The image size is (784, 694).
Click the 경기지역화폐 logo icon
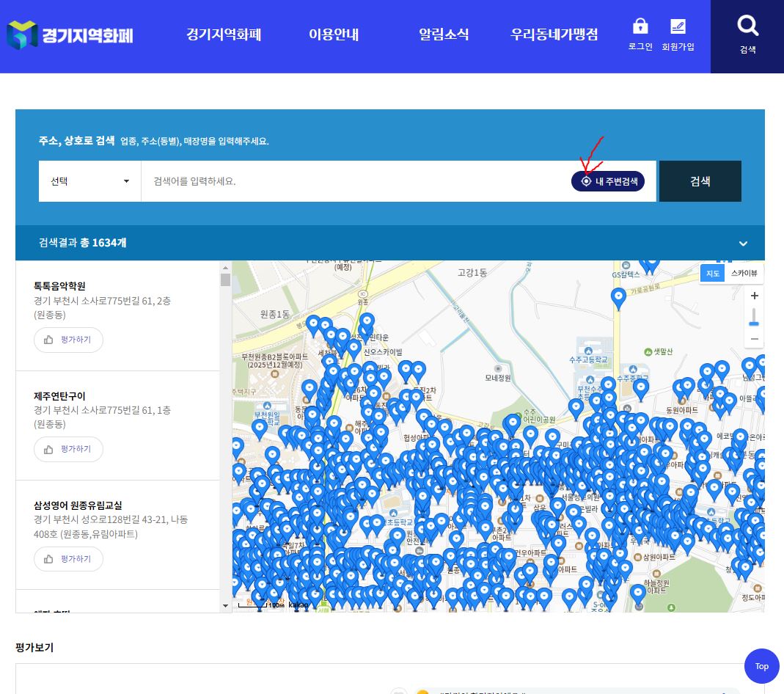pyautogui.click(x=22, y=35)
